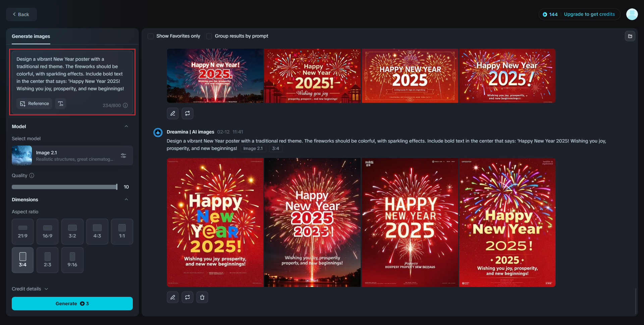The height and width of the screenshot is (325, 644).
Task: Delete the lower image set with trash icon
Action: point(202,297)
